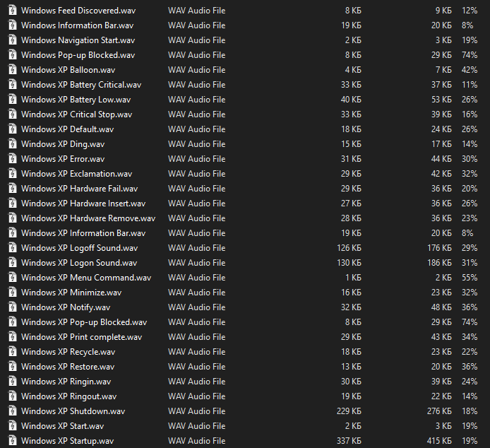Click the file icon for Windows Pop-up Blocked.wav
This screenshot has width=490, height=448.
tap(12, 54)
